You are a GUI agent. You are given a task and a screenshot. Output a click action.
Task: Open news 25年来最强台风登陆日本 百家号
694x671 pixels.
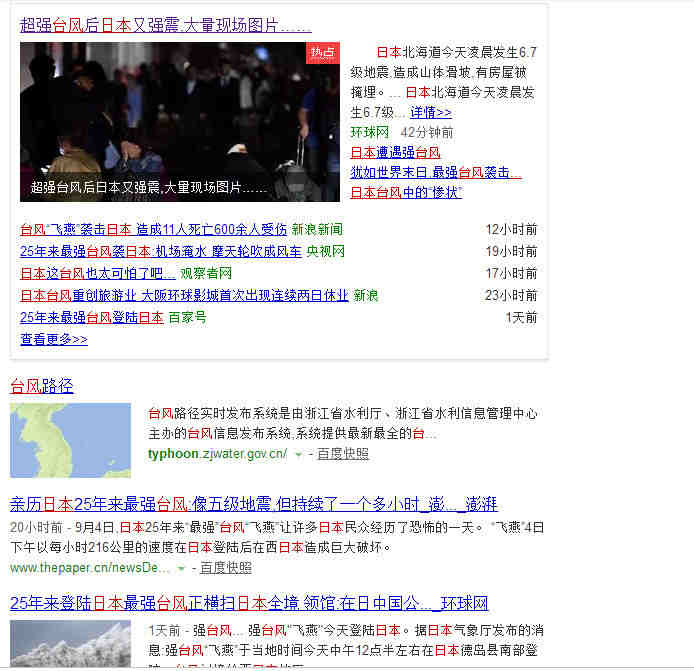pos(92,317)
